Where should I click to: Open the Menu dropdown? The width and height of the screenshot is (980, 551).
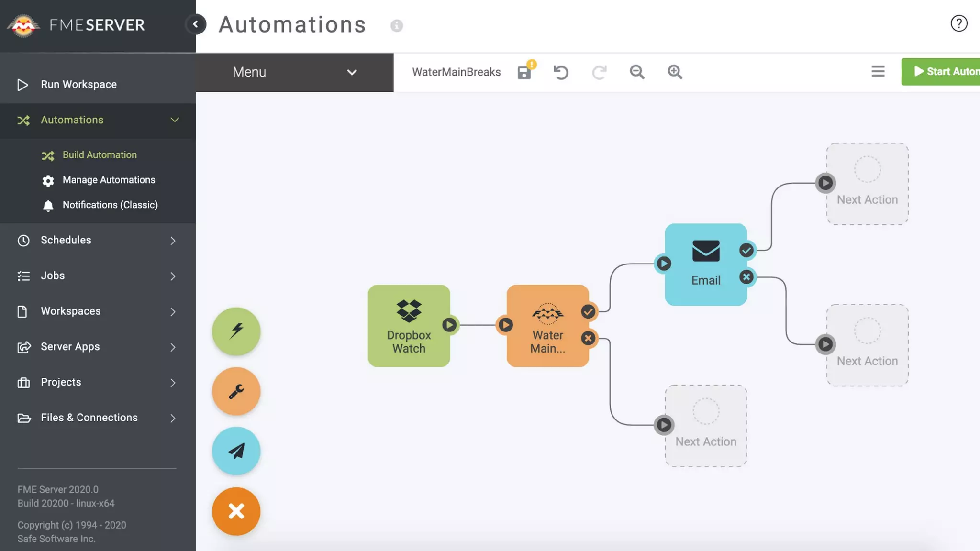click(294, 72)
